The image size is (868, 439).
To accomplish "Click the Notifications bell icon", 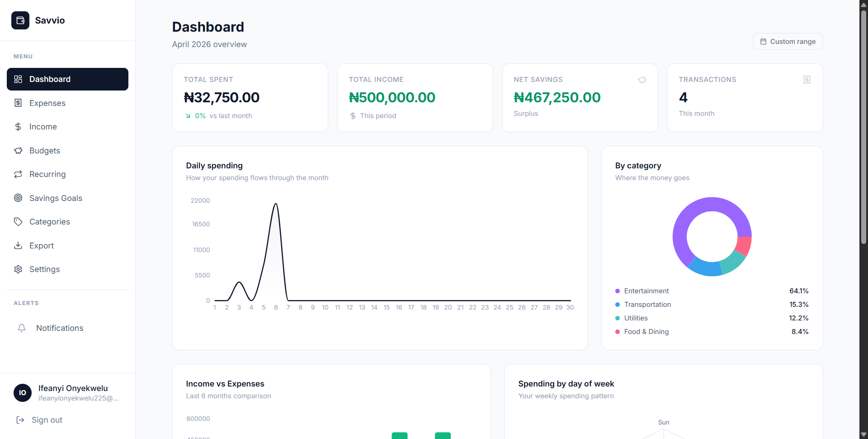I will click(22, 328).
